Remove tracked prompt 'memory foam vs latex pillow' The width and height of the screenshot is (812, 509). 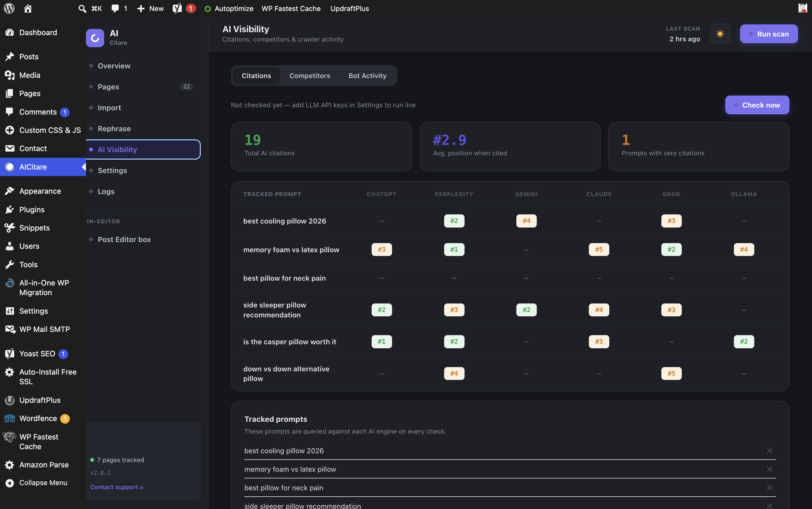point(770,469)
